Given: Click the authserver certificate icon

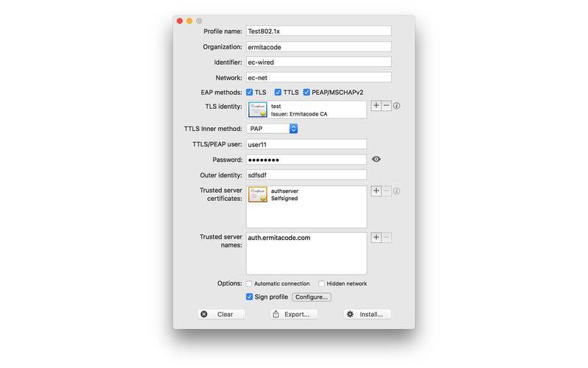Looking at the screenshot, I should click(258, 194).
